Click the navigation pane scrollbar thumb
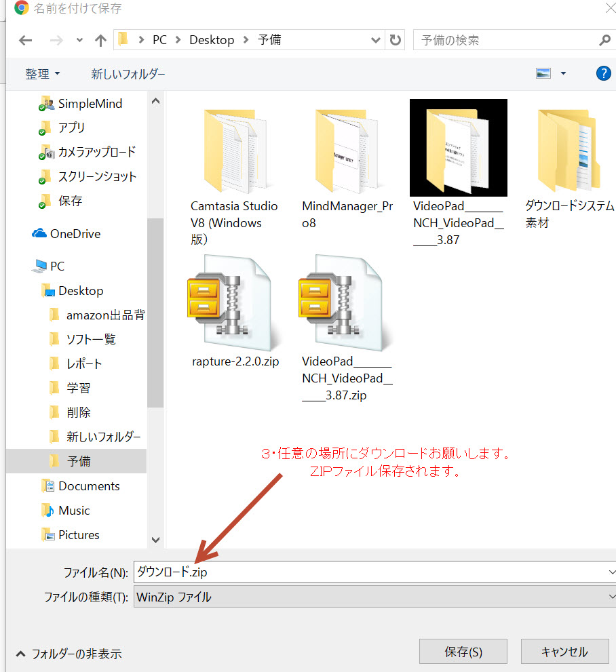The width and height of the screenshot is (616, 672). click(155, 313)
